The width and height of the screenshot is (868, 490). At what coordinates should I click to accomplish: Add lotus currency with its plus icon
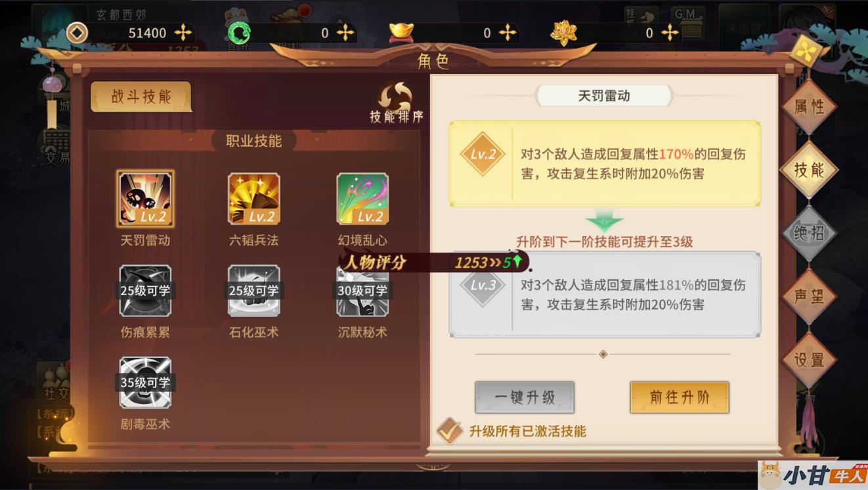click(669, 33)
